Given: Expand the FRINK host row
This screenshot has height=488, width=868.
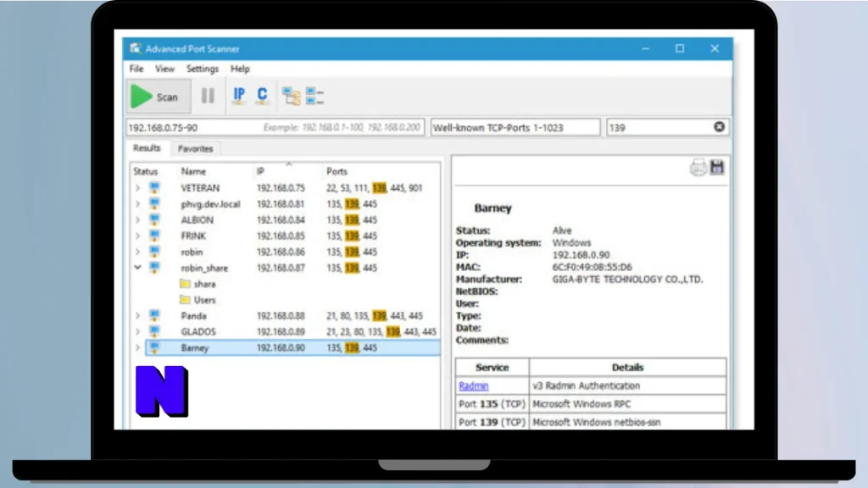Looking at the screenshot, I should [x=137, y=236].
